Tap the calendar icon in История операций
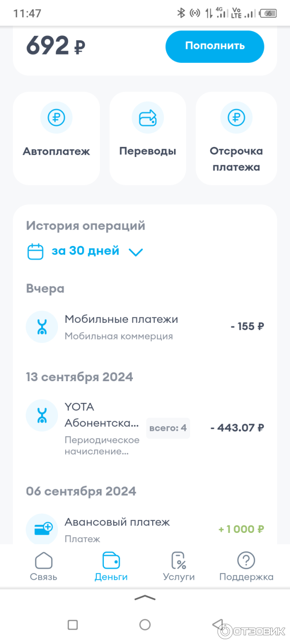290x644 pixels. tap(35, 252)
